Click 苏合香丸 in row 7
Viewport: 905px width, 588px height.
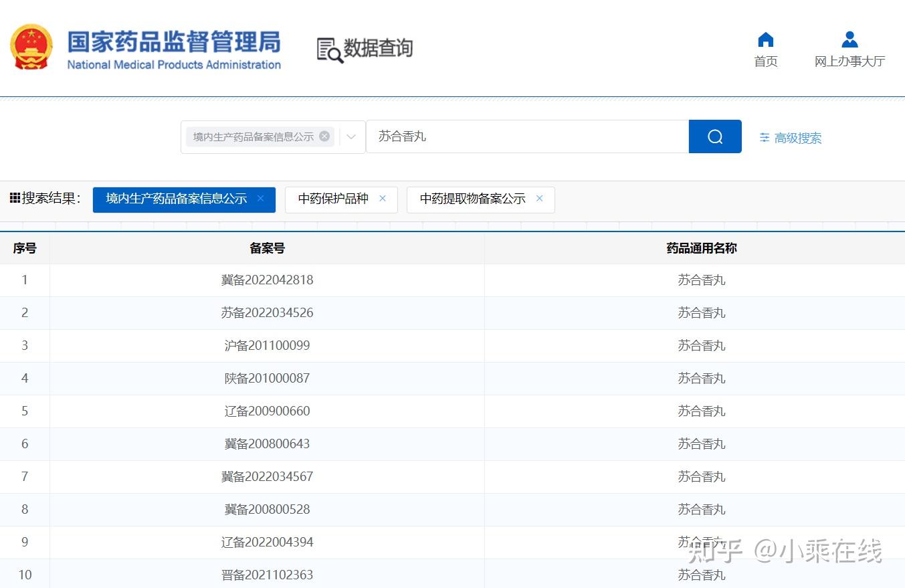point(702,477)
